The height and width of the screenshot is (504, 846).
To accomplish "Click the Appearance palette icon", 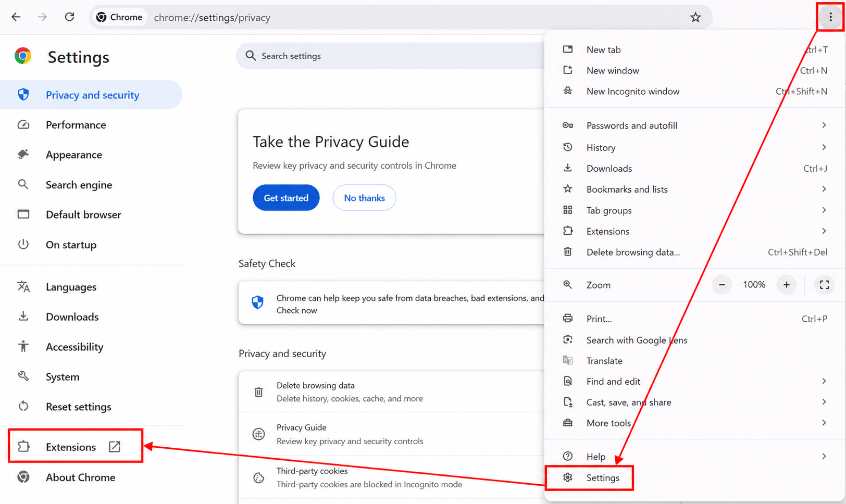I will [x=23, y=154].
